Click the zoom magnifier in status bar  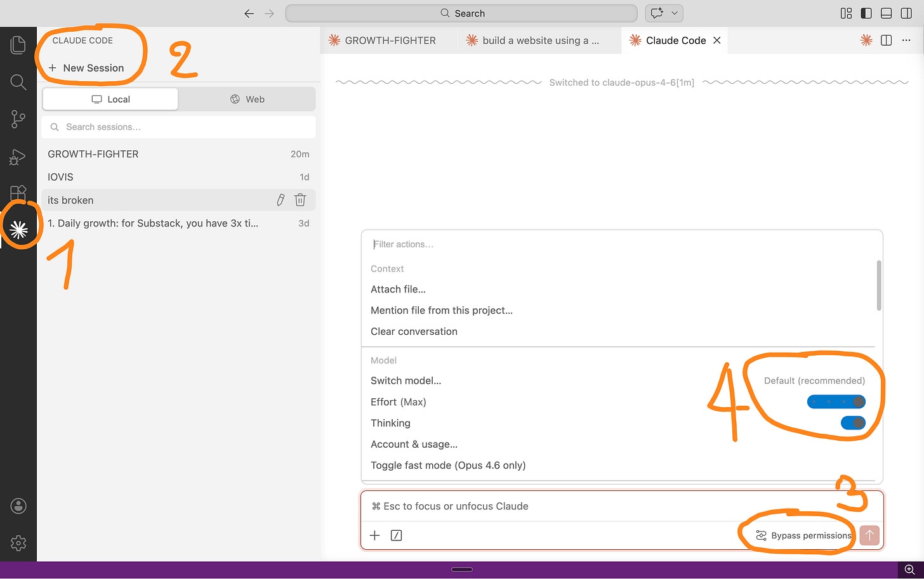[x=909, y=569]
